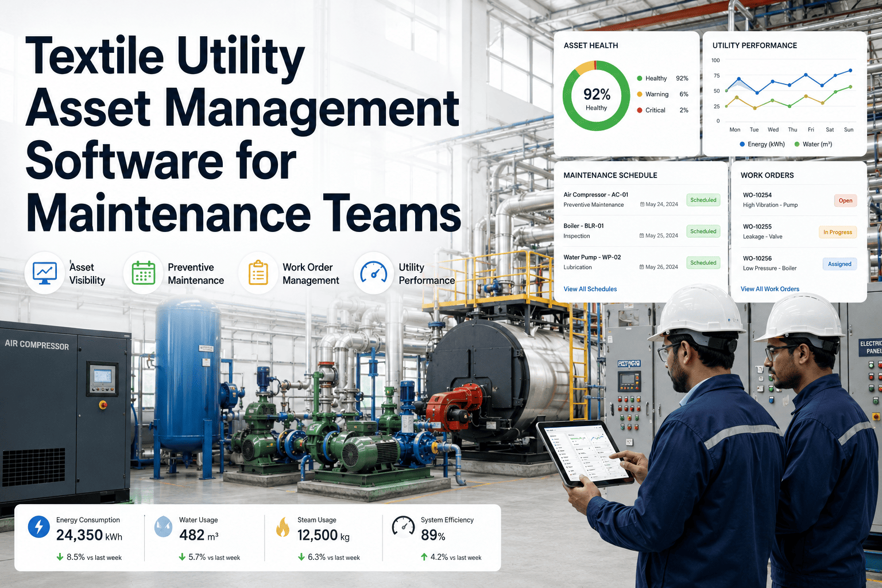Click the Scheduled badge for Air Compressor AC-01

(x=703, y=200)
